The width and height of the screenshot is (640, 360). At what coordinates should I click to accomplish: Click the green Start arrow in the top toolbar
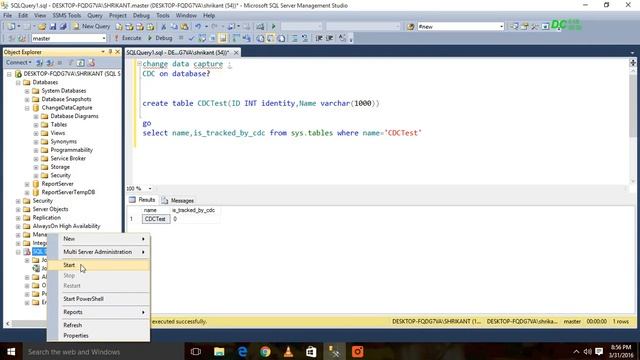tap(273, 27)
